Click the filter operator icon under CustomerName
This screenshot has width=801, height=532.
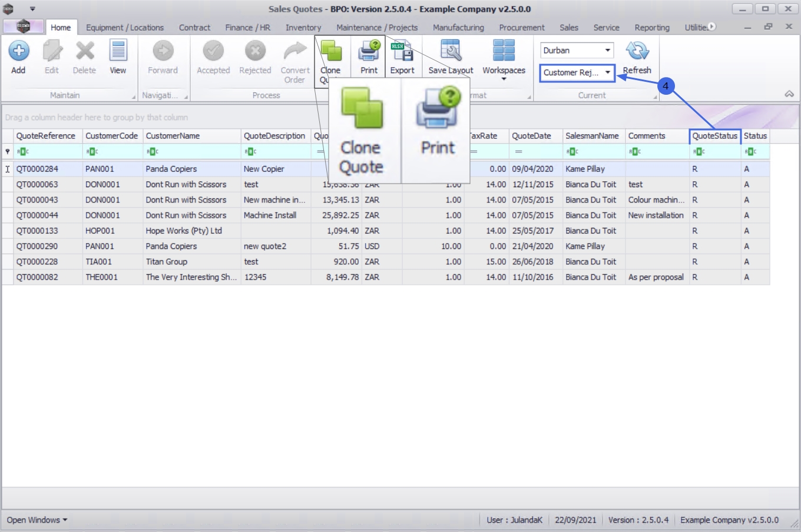[152, 152]
